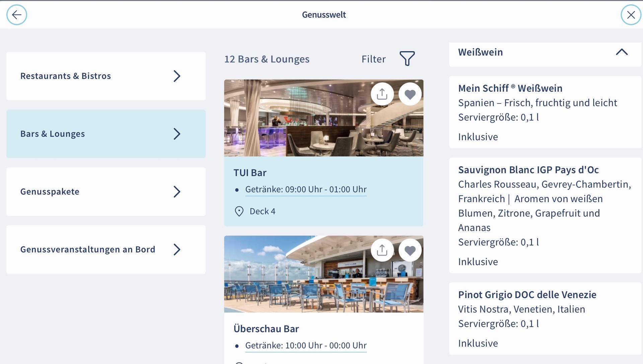This screenshot has width=643, height=364.
Task: Open the Genusspakete chevron arrow
Action: 177,192
